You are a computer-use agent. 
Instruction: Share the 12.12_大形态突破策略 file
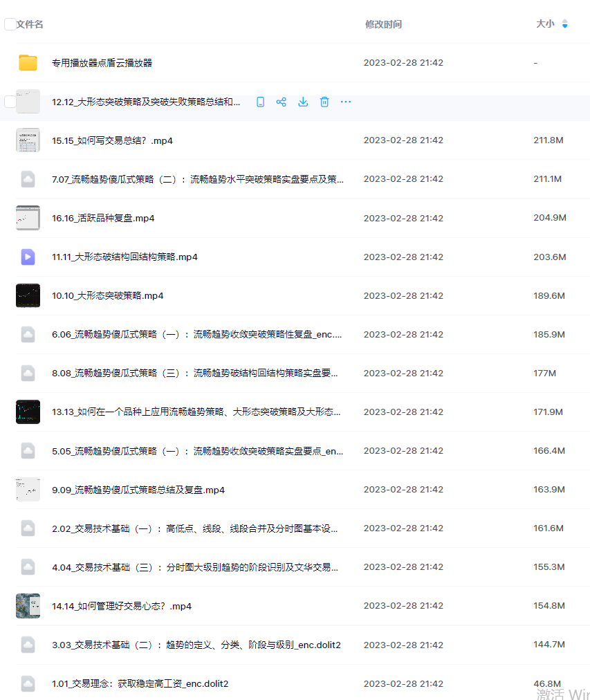[281, 102]
